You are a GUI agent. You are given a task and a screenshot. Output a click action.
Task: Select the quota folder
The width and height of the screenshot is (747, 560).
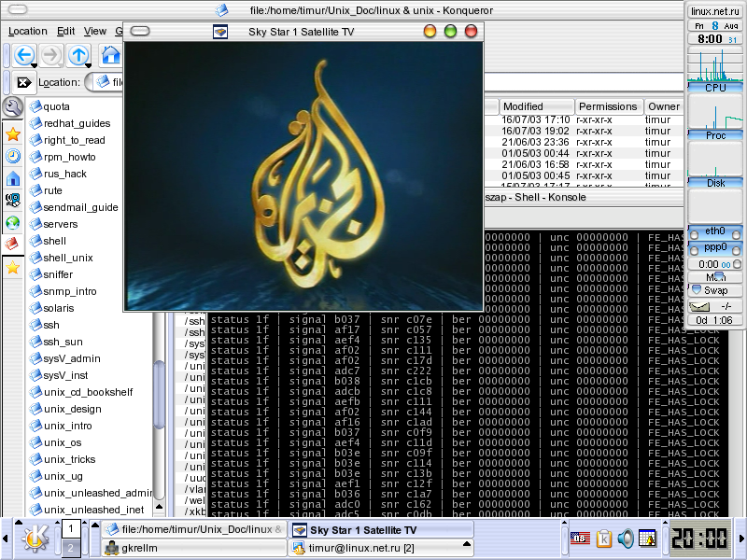click(x=50, y=106)
